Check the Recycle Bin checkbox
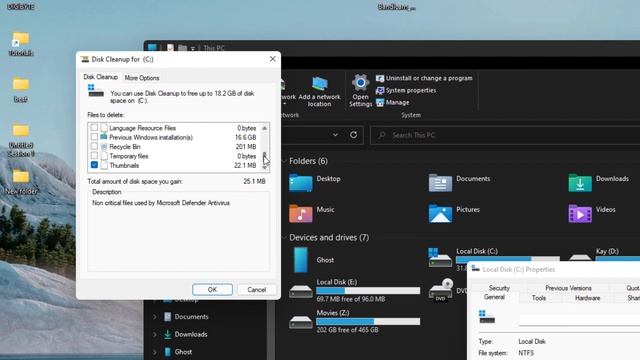This screenshot has height=360, width=640. 94,147
